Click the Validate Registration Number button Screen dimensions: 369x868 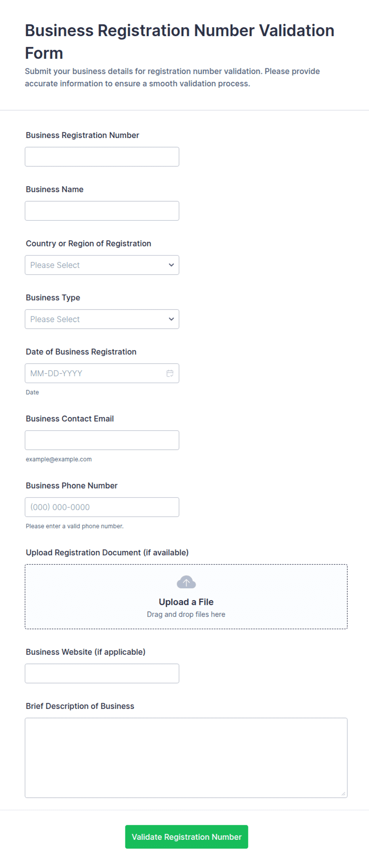click(x=186, y=837)
